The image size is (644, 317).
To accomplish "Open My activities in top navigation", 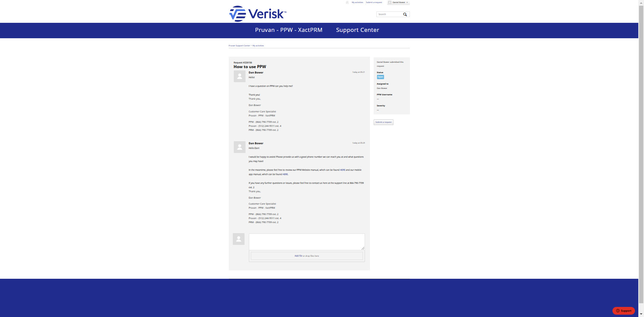I will coord(357,2).
